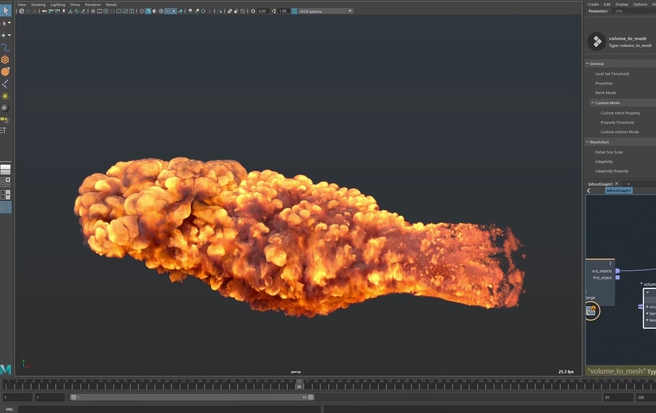Open the selection mode dropdown arrow
656x413 pixels.
[x=9, y=23]
